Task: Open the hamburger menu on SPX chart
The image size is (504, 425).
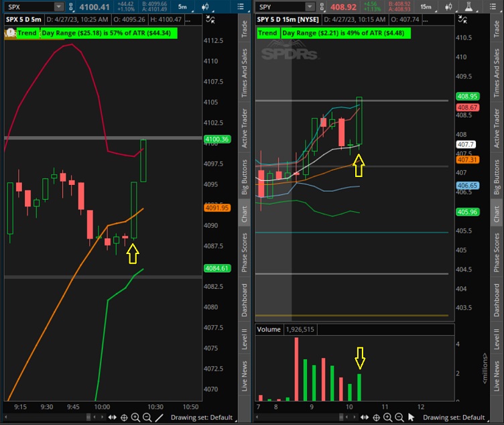Action: (x=240, y=7)
